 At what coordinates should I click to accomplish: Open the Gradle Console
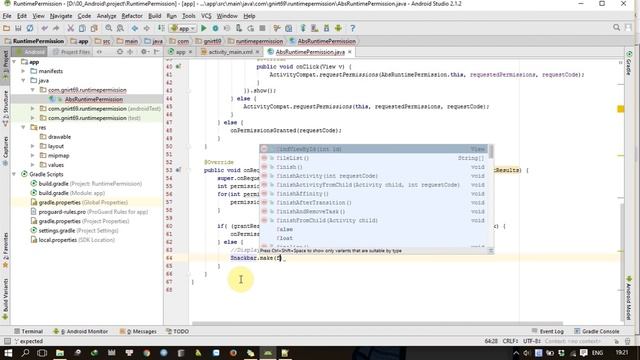(597, 331)
